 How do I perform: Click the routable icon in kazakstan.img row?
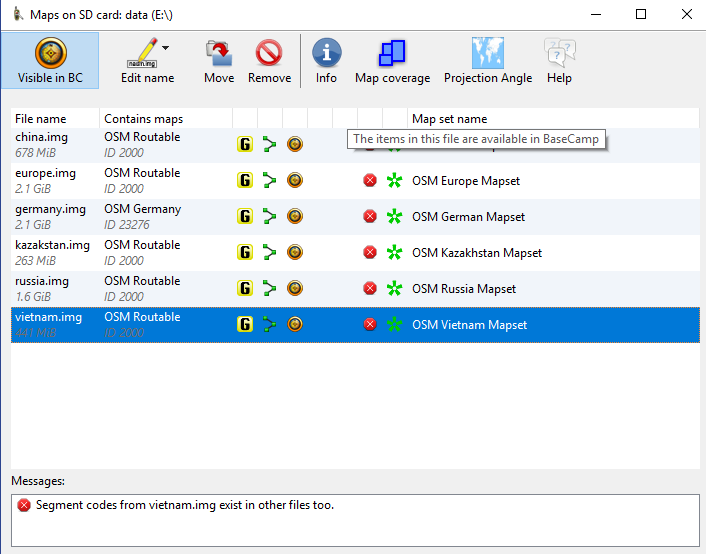click(x=269, y=252)
